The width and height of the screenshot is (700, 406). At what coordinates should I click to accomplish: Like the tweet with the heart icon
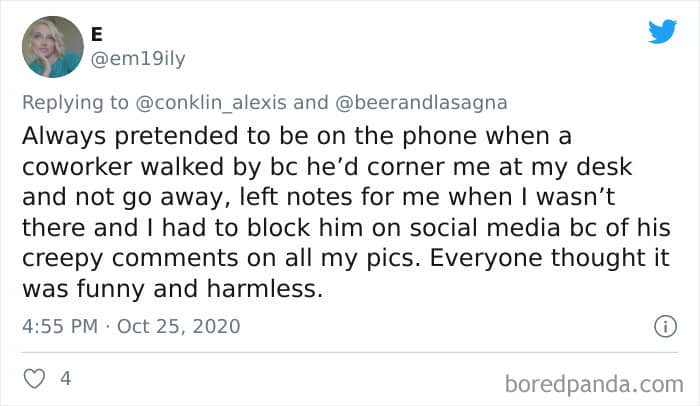[35, 379]
